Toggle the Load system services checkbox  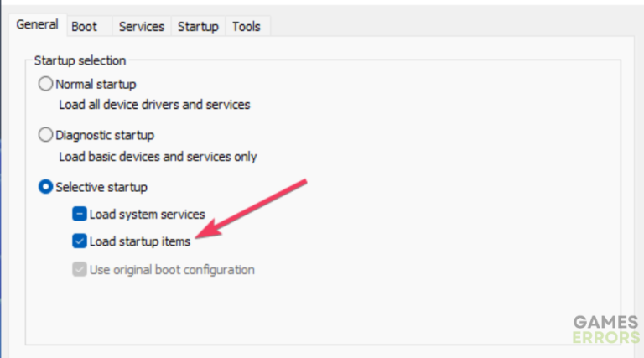[80, 215]
